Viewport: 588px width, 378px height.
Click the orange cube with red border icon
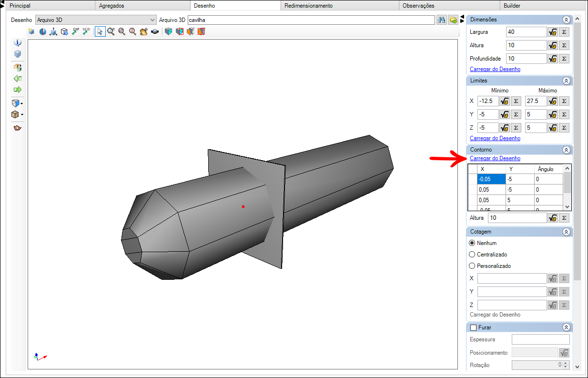point(201,31)
